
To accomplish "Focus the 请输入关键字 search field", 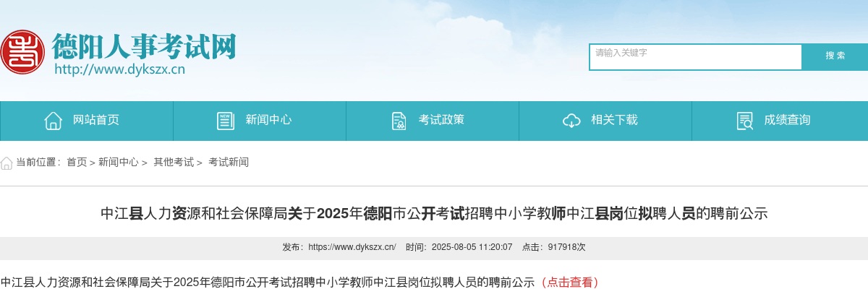I will 696,57.
